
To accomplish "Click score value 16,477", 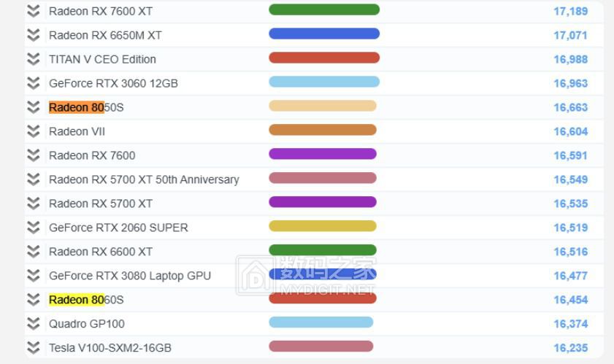I will [570, 276].
